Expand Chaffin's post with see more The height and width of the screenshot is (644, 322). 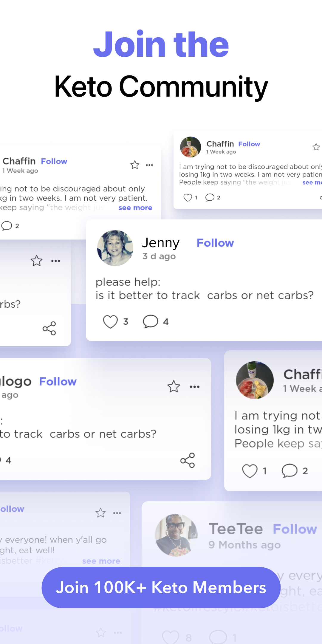(135, 208)
